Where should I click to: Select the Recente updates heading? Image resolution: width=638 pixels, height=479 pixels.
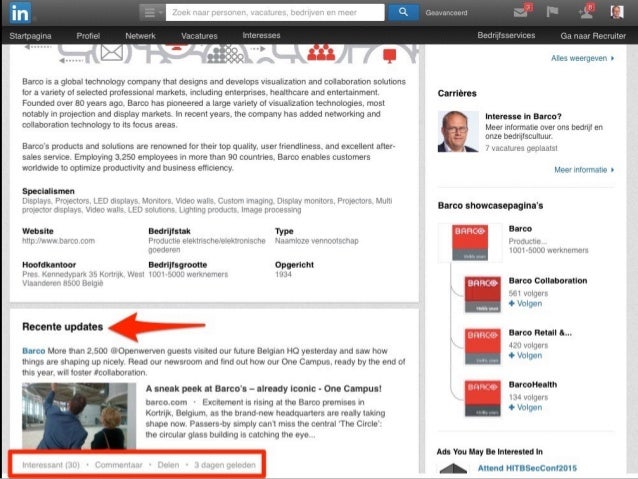63,327
